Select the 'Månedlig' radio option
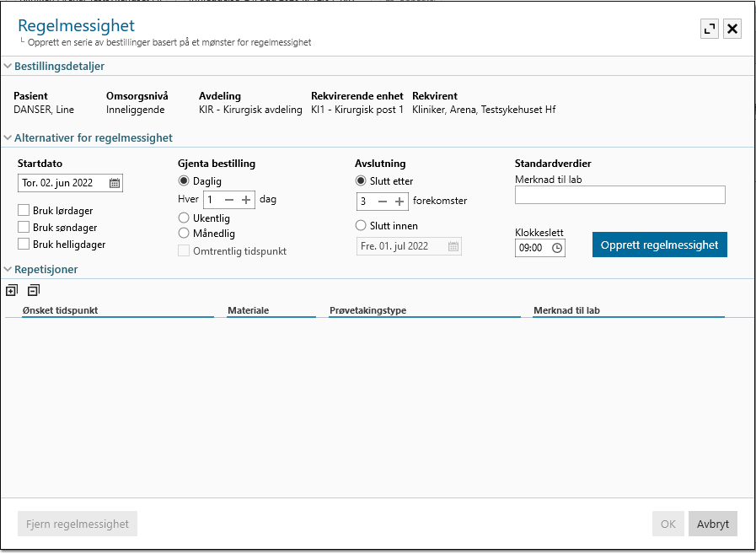This screenshot has width=756, height=554. 184,233
